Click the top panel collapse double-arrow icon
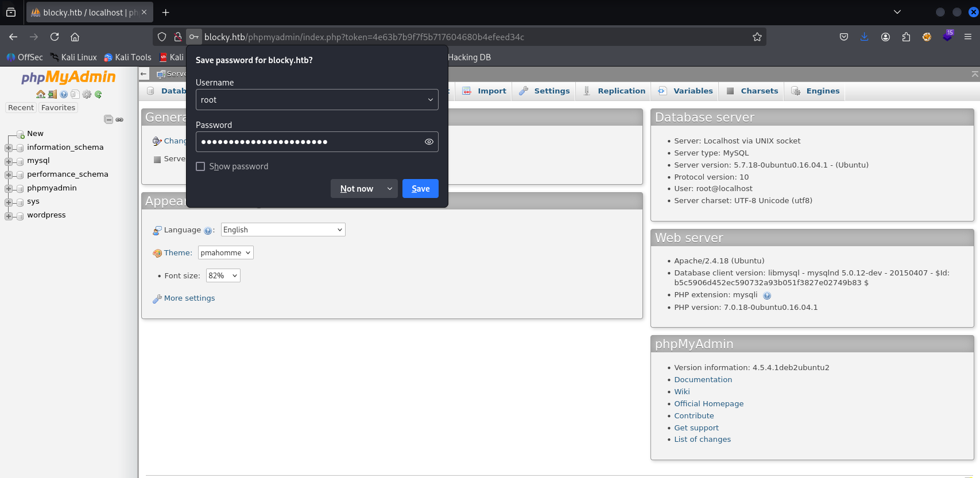 (x=975, y=74)
